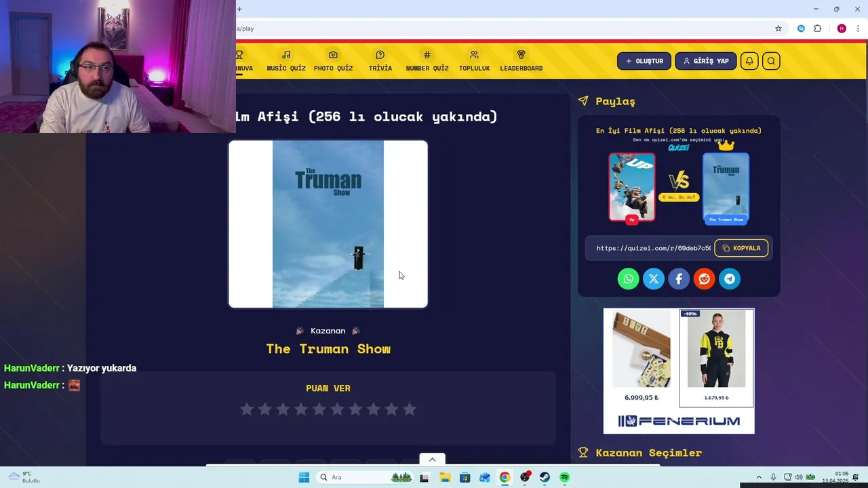Viewport: 868px width, 488px height.
Task: Click The Truman Show card in share preview
Action: (x=726, y=188)
